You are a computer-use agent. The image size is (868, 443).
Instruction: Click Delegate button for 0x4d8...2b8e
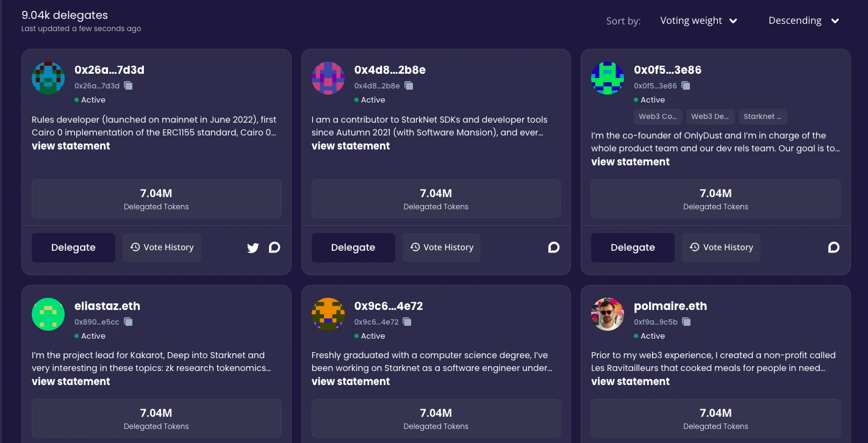point(353,248)
